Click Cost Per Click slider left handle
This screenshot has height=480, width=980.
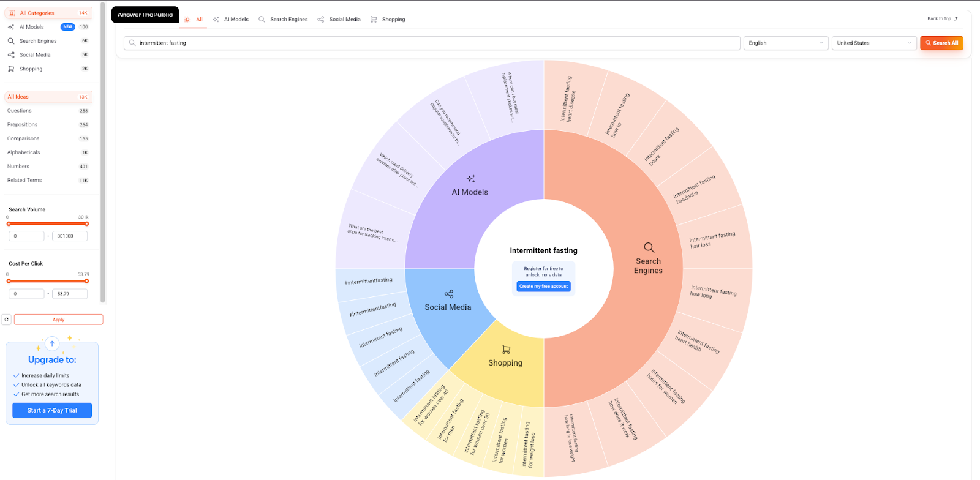[9, 281]
